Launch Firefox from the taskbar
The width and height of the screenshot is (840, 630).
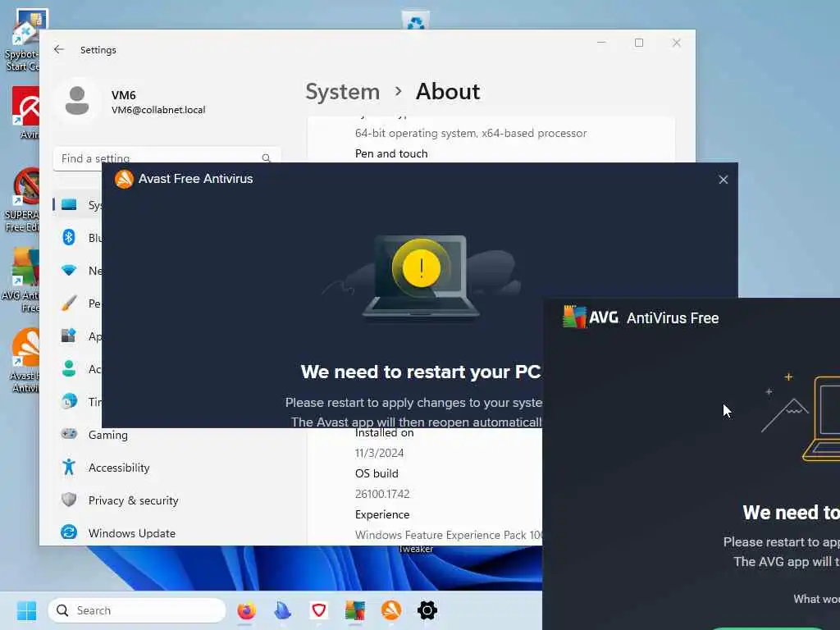(246, 610)
